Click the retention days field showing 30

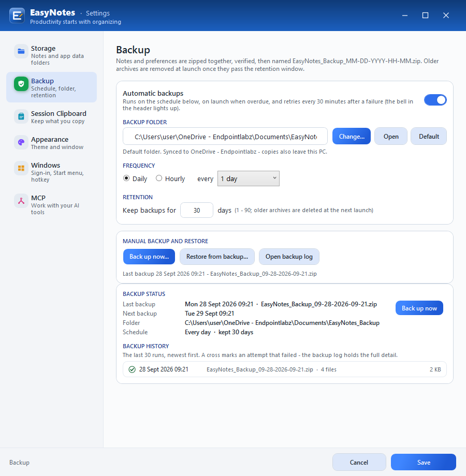coord(197,210)
